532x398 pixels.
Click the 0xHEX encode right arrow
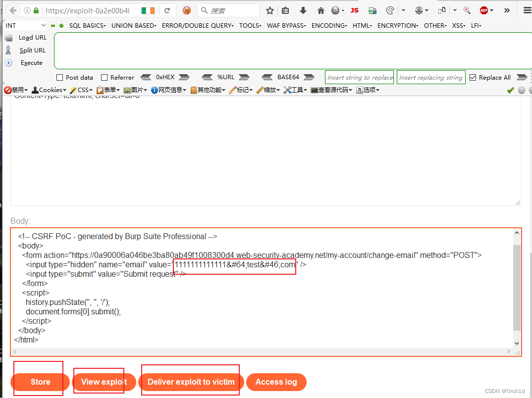[184, 77]
